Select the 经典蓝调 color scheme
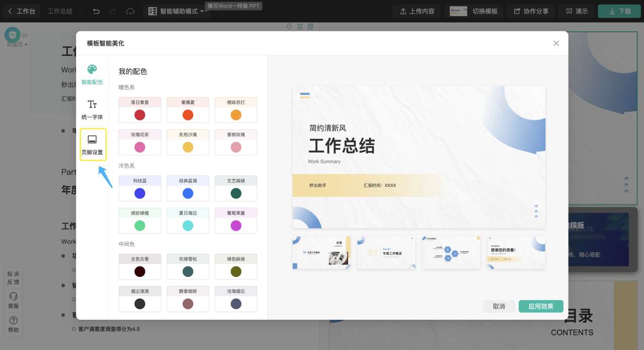The width and height of the screenshot is (644, 350). point(188,188)
